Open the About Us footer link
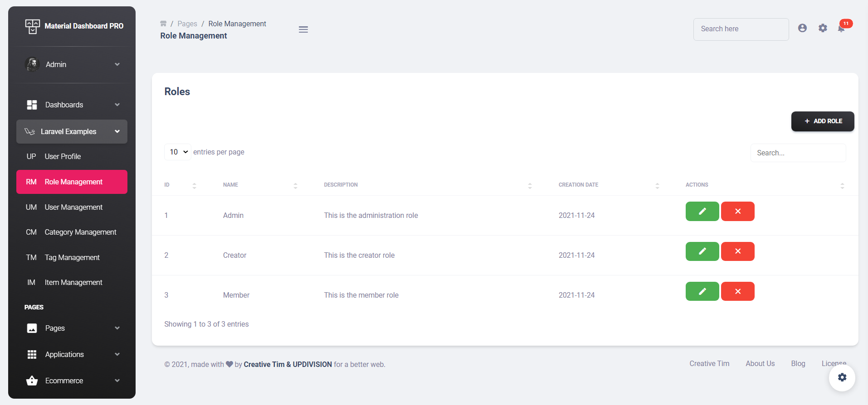The height and width of the screenshot is (405, 868). (760, 363)
